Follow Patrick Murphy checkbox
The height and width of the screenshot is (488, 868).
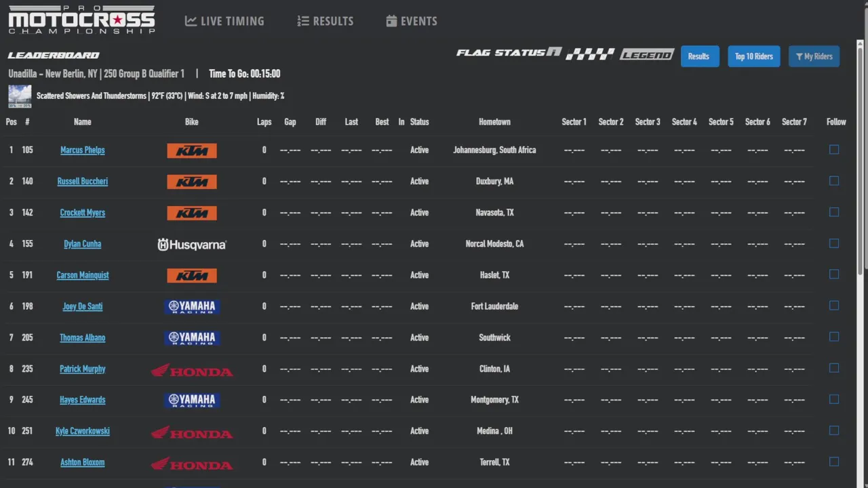834,368
